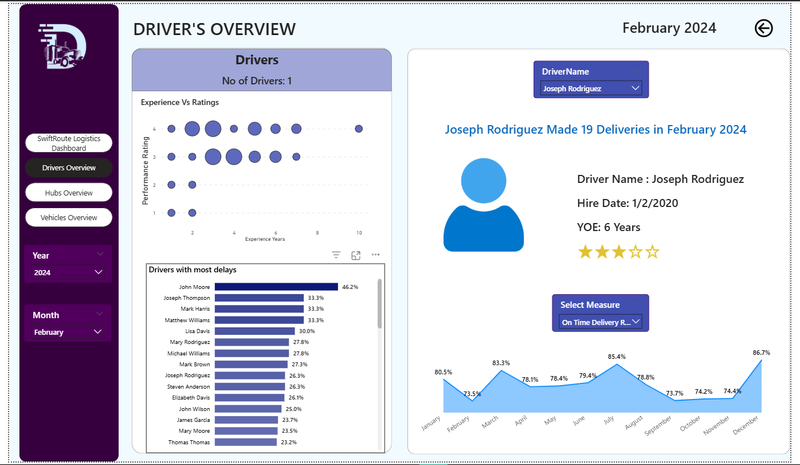
Task: Click the No of Drivers: 1 card
Action: click(x=257, y=81)
